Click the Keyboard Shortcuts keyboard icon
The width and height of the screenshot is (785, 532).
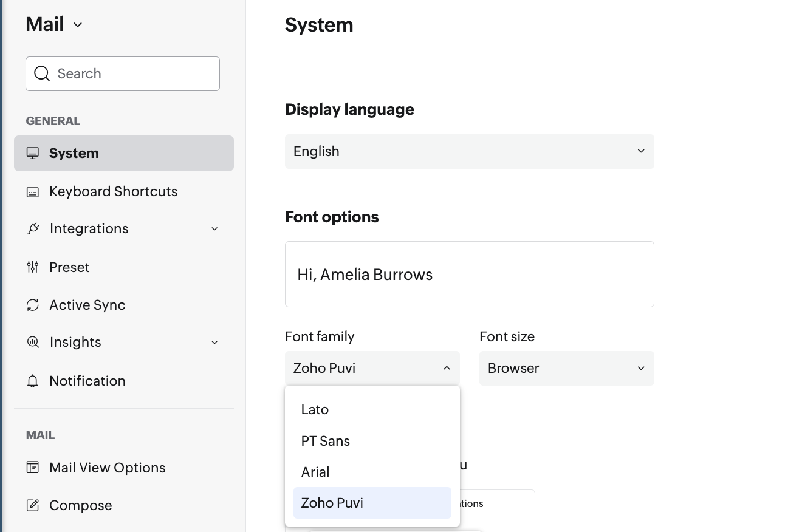33,192
